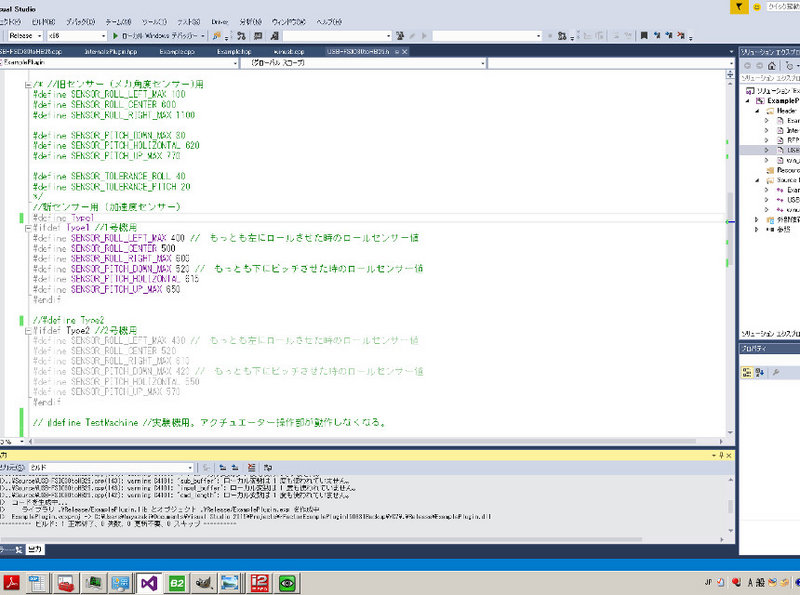Open the チーム(M) menu
This screenshot has width=800, height=595.
[118, 22]
